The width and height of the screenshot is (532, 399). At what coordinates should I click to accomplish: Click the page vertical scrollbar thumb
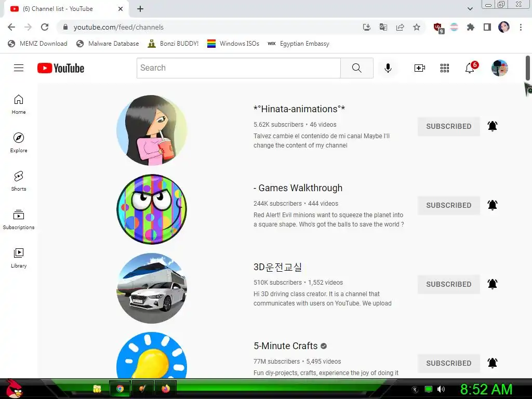click(528, 68)
